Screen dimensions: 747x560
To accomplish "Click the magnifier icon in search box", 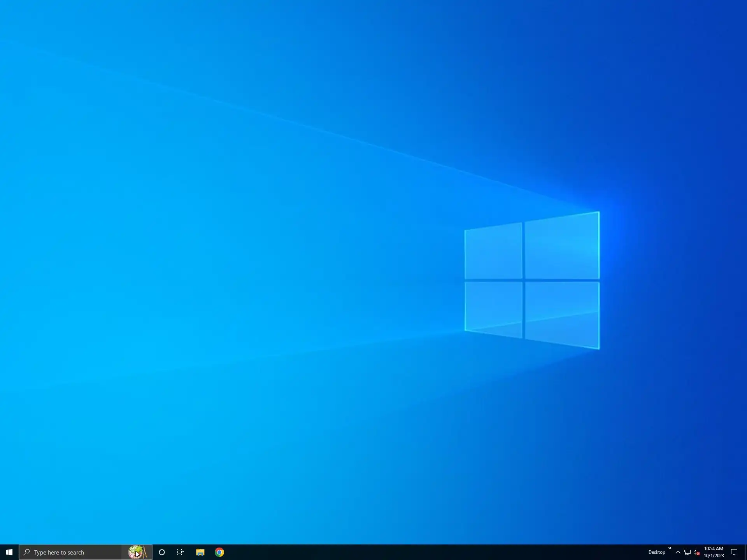I will coord(27,552).
